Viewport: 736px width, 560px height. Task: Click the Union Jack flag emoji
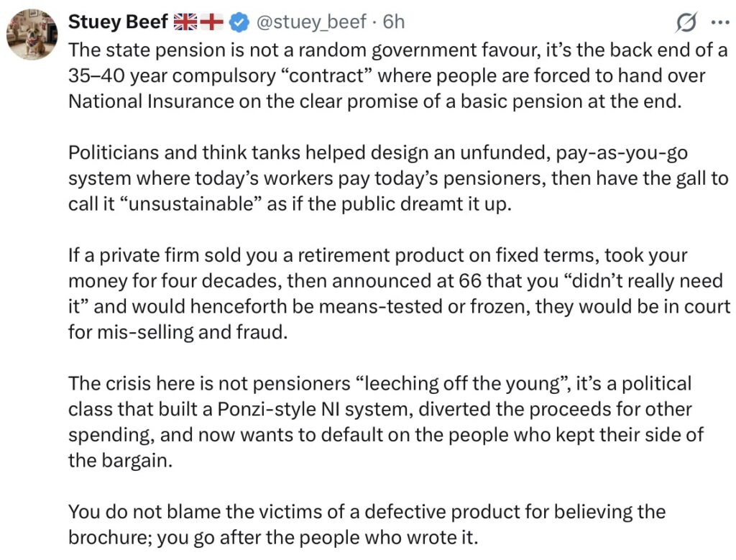[x=185, y=22]
